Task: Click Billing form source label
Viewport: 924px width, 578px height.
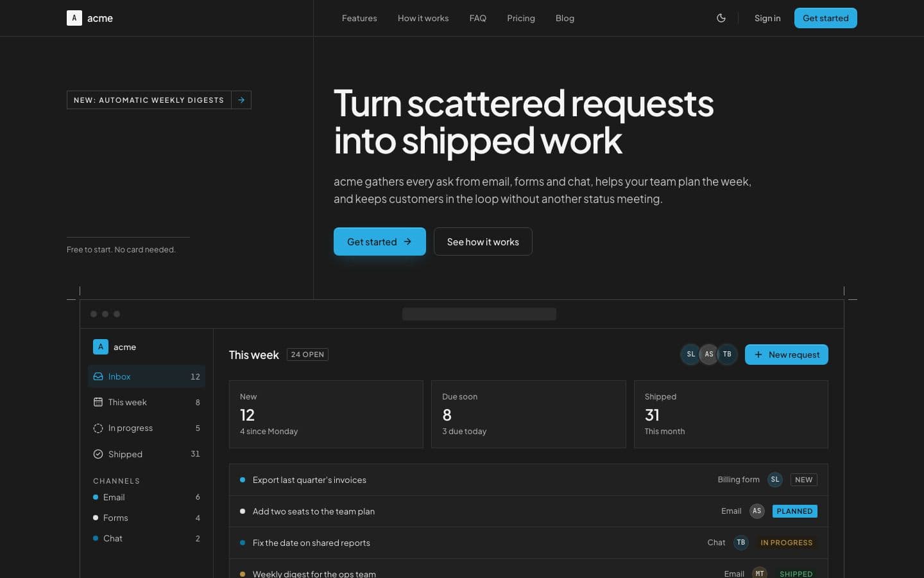Action: (739, 480)
